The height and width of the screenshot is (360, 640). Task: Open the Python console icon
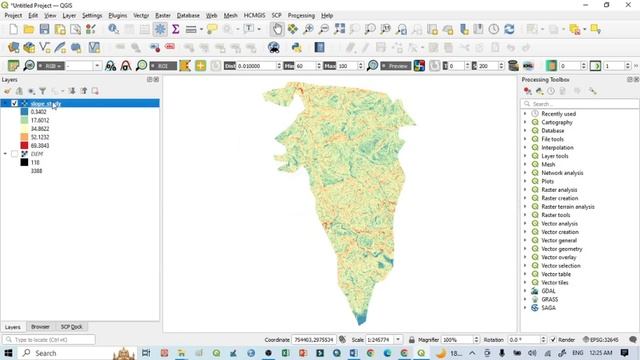coord(297,48)
